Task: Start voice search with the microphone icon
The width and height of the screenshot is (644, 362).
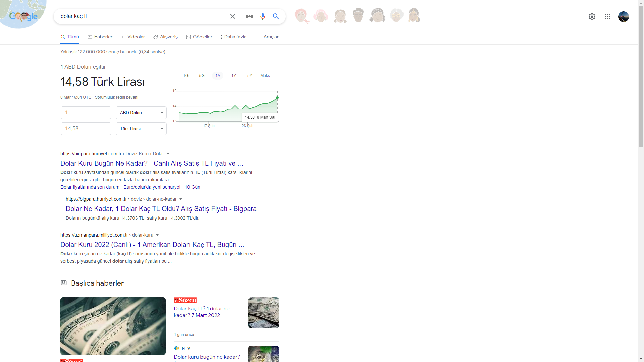Action: point(263,16)
